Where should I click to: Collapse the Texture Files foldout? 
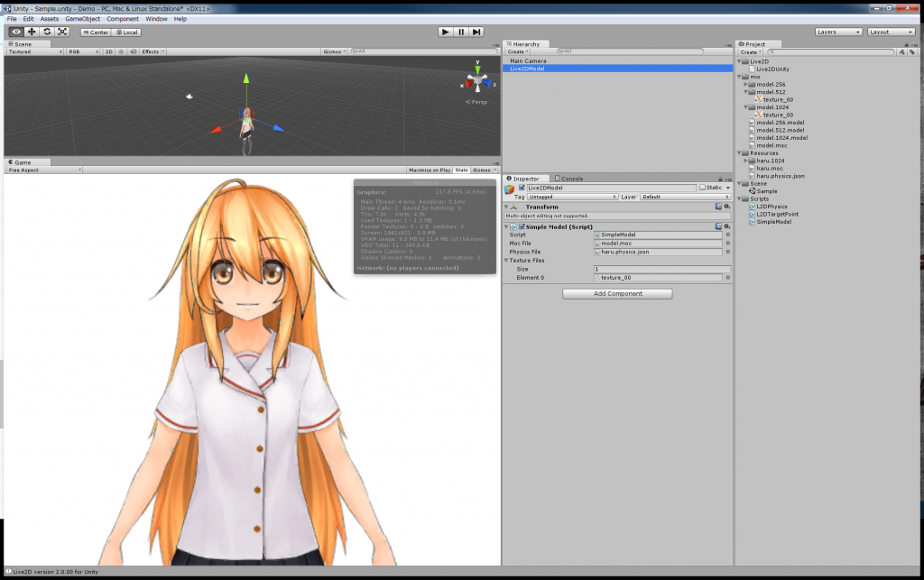point(506,261)
